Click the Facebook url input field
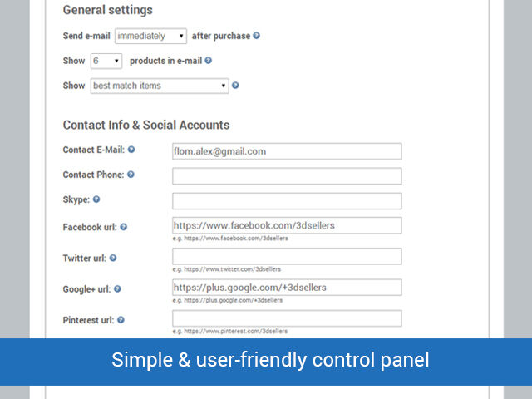Image resolution: width=532 pixels, height=399 pixels. [287, 225]
